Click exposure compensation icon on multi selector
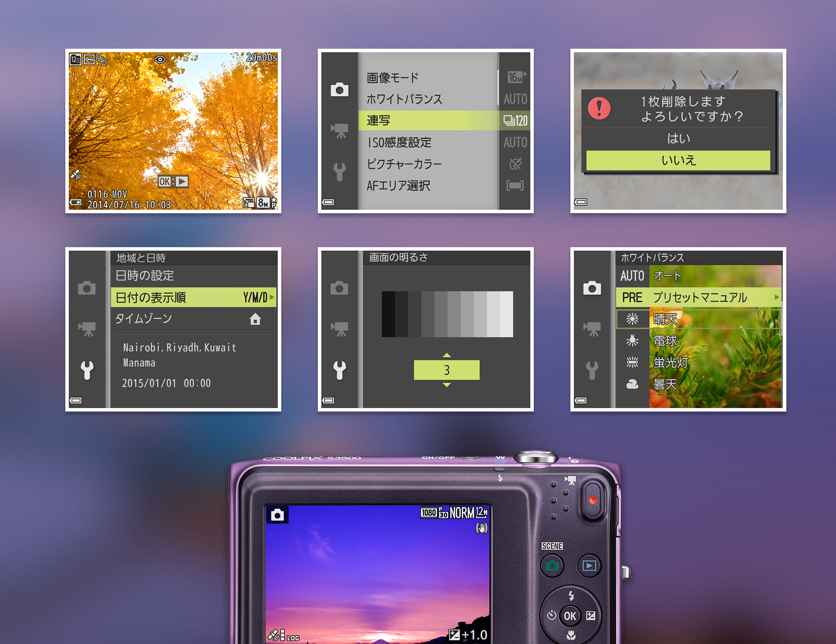The height and width of the screenshot is (644, 836). point(591,615)
